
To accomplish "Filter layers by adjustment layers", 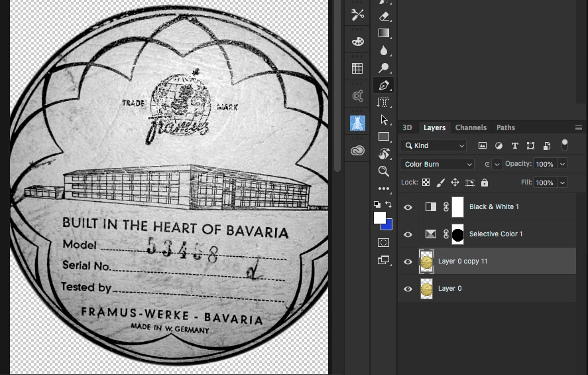I will point(499,145).
